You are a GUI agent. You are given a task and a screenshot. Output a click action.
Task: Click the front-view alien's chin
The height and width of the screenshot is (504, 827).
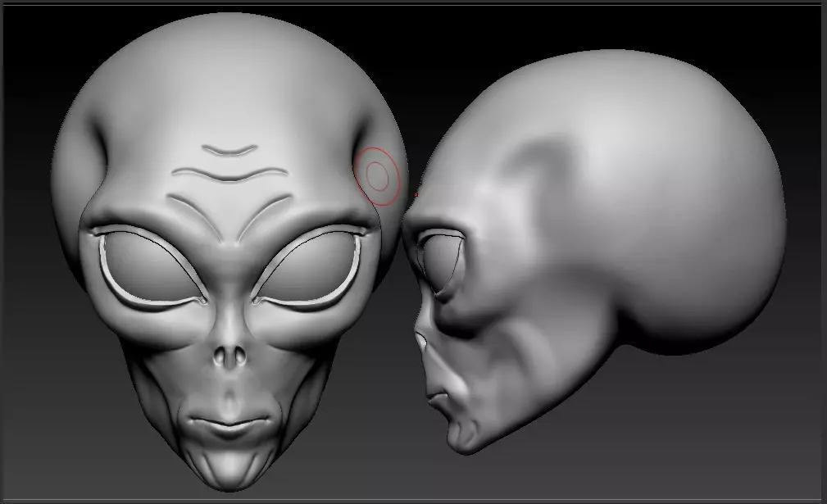229,468
